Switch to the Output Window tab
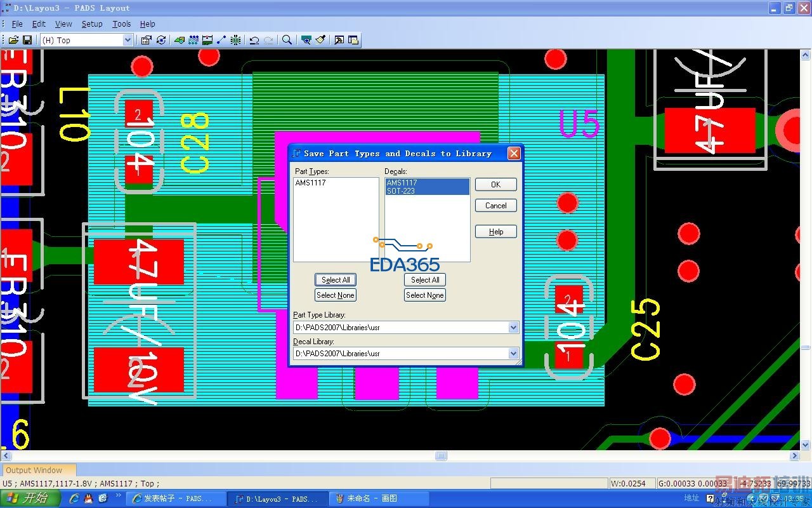 [x=38, y=471]
